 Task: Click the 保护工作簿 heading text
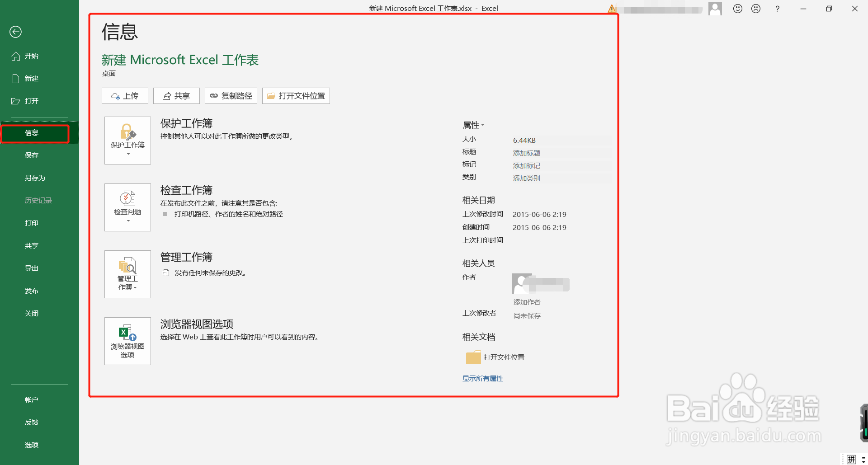pyautogui.click(x=186, y=123)
